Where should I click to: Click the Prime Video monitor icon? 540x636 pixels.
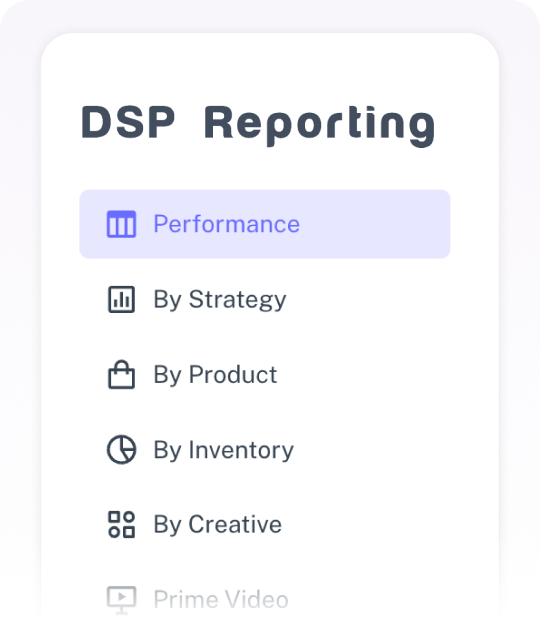(x=121, y=600)
